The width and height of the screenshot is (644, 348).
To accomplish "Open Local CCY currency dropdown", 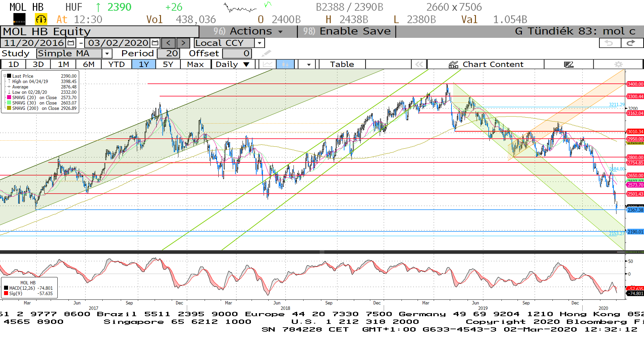I will point(259,43).
